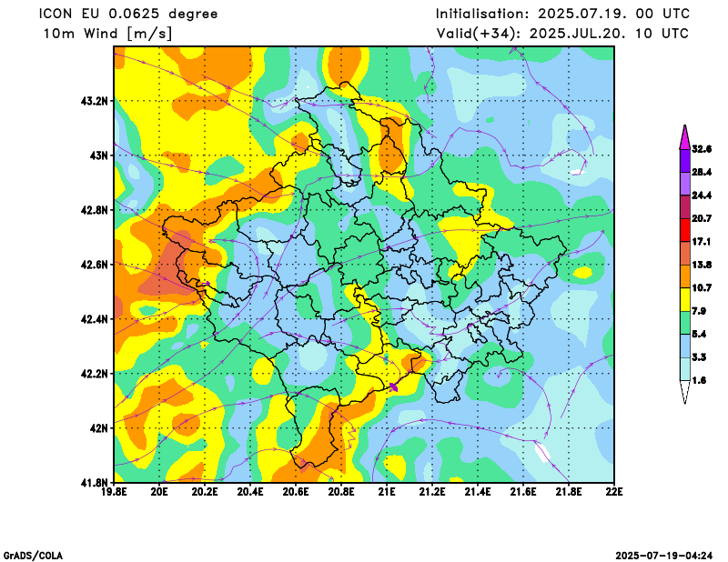Click legend value 17.1
Image resolution: width=728 pixels, height=562 pixels.
(702, 242)
